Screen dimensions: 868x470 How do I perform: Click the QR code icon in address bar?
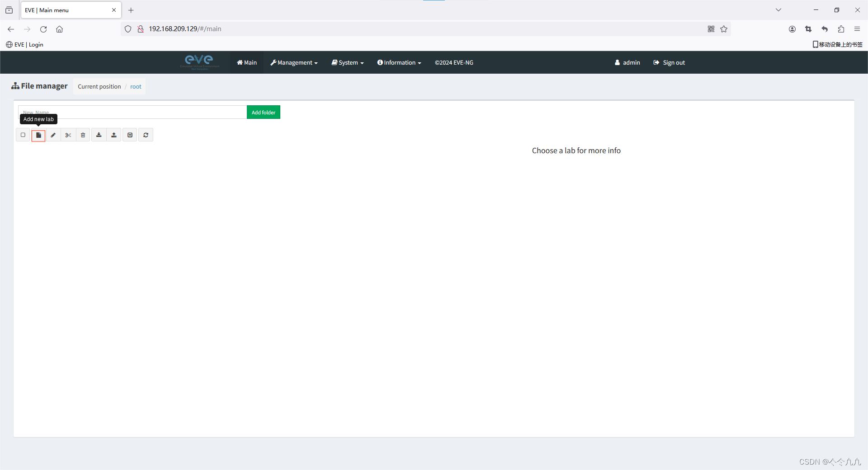point(711,29)
